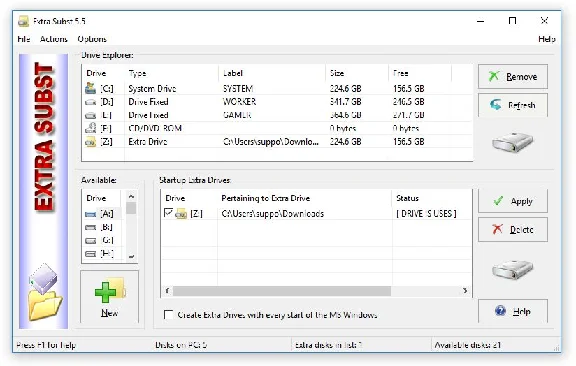Open the Options menu

point(92,39)
